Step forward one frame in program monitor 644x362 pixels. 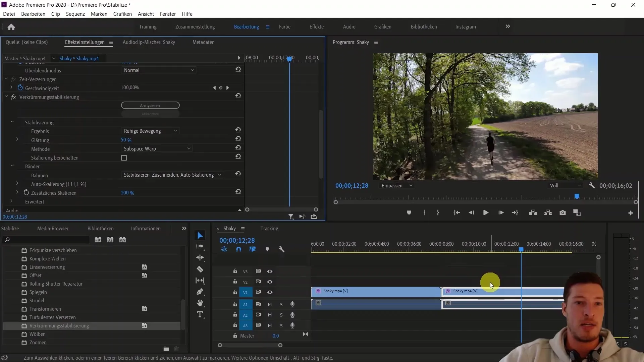[501, 213]
